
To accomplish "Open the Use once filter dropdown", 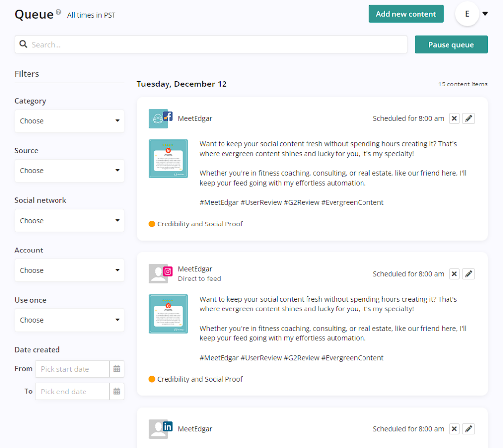I will pos(69,320).
